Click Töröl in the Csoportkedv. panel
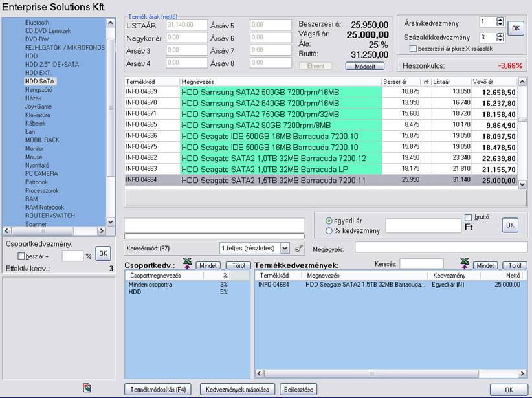The image size is (532, 398). (x=238, y=265)
